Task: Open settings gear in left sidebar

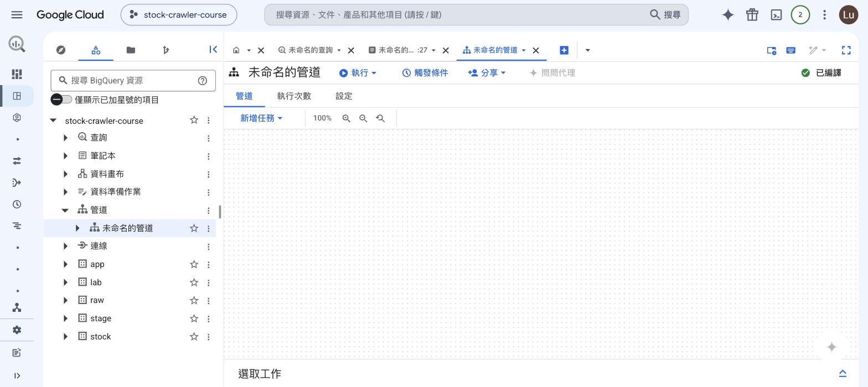Action: (17, 330)
